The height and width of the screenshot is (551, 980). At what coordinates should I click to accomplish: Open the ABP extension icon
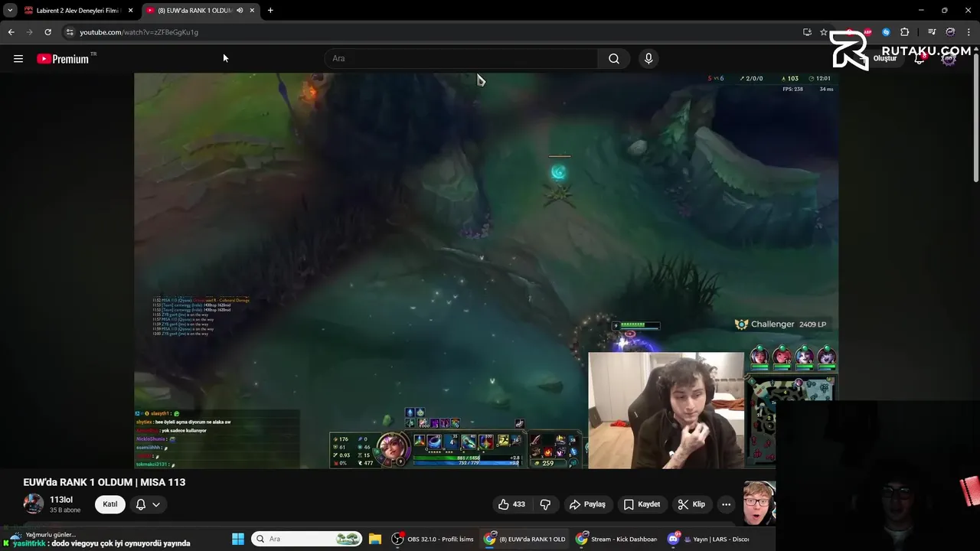point(867,32)
